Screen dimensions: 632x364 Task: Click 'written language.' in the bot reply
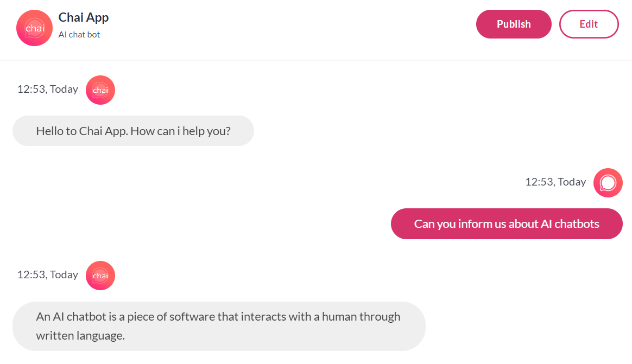[80, 336]
